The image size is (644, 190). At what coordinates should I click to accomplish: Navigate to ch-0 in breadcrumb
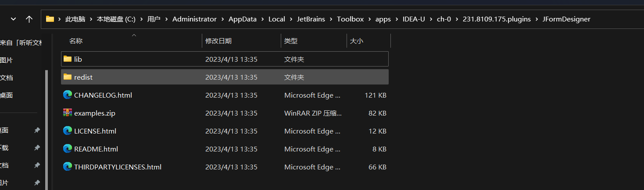click(x=444, y=19)
